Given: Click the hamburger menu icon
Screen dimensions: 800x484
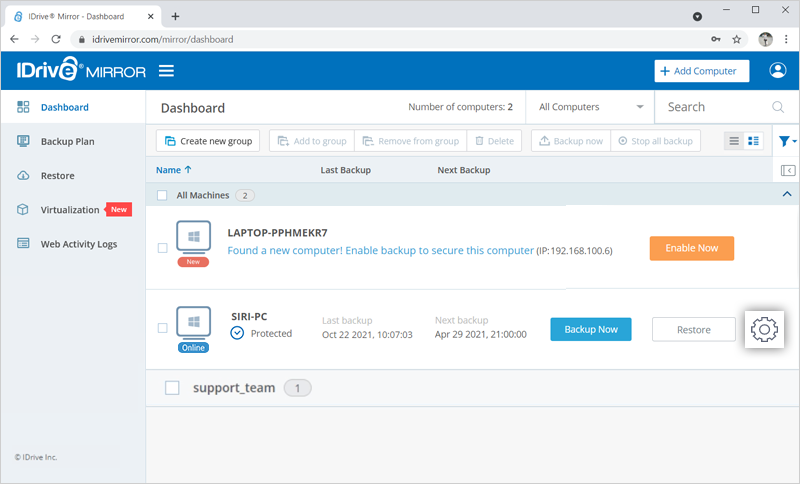Looking at the screenshot, I should tap(166, 71).
